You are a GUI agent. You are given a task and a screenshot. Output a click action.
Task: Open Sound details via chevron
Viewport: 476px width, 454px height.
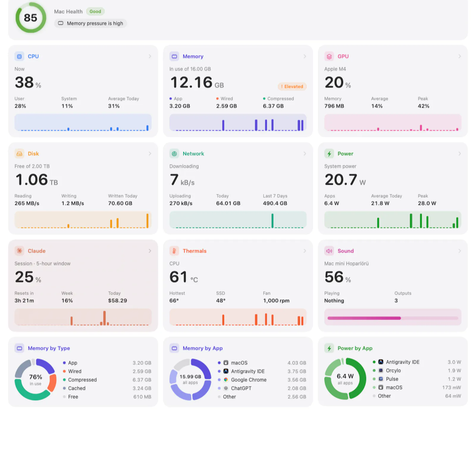pos(460,251)
